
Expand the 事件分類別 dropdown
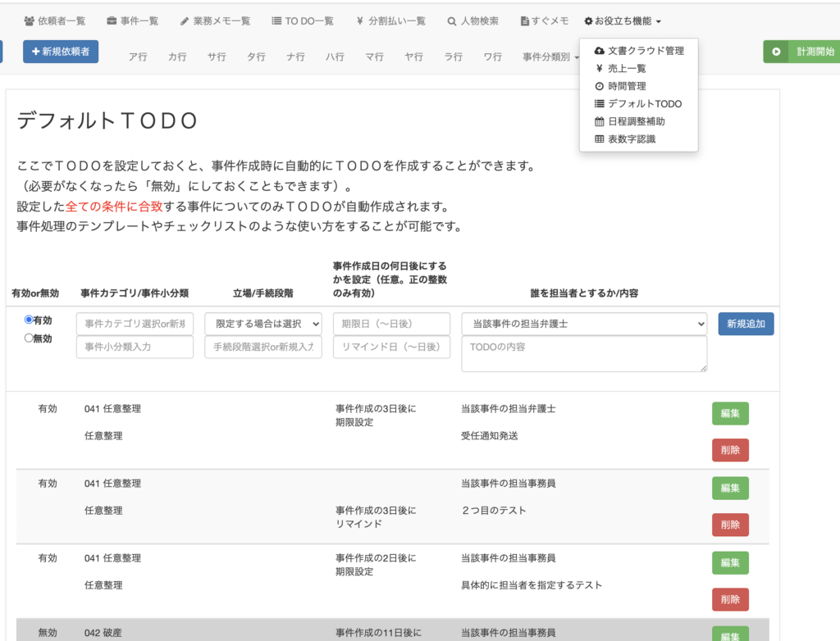[x=551, y=57]
